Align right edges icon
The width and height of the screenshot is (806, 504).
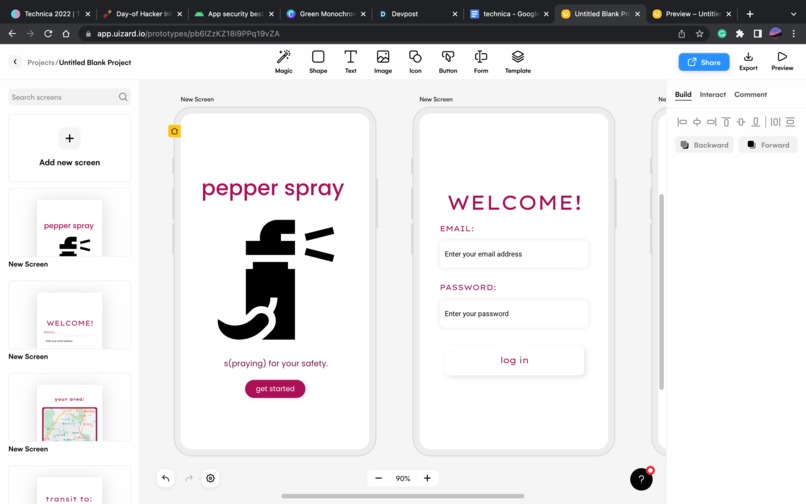(x=711, y=122)
